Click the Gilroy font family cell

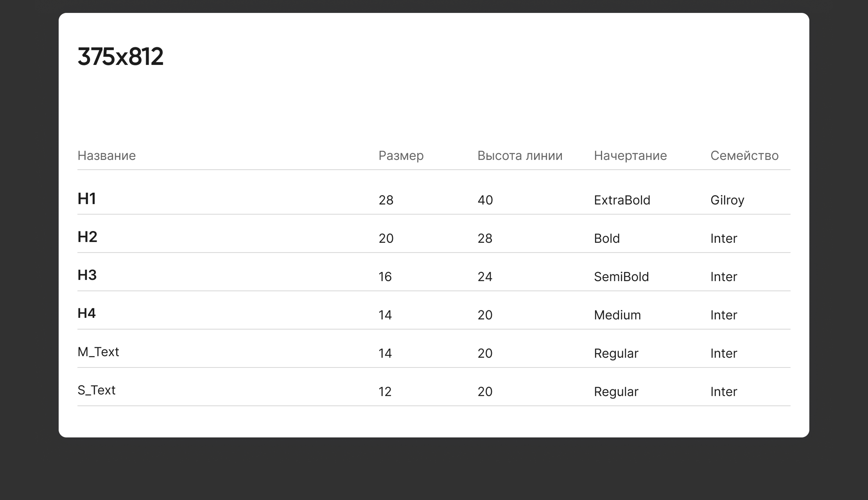click(727, 200)
